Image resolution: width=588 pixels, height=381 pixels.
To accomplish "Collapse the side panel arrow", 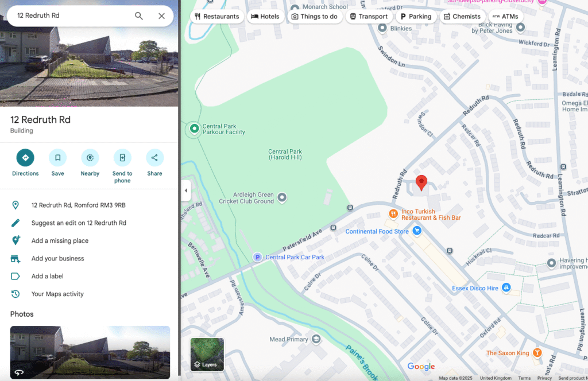I will tap(186, 190).
